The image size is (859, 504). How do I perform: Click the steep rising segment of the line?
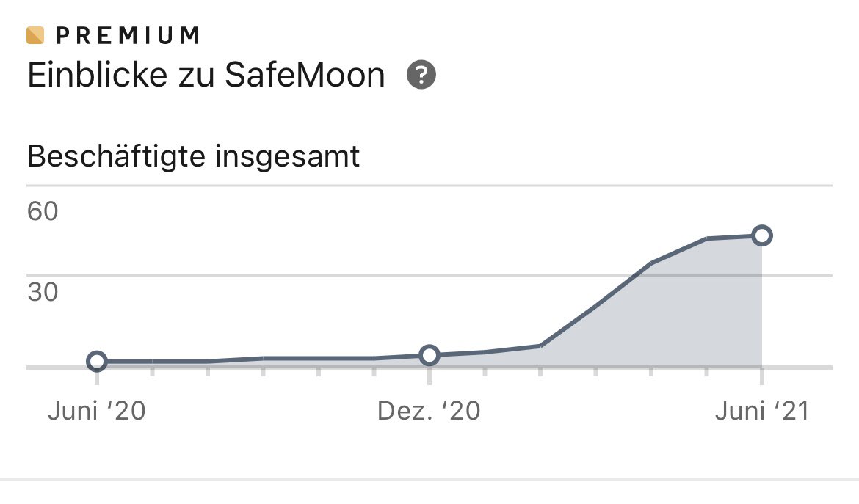coord(595,305)
